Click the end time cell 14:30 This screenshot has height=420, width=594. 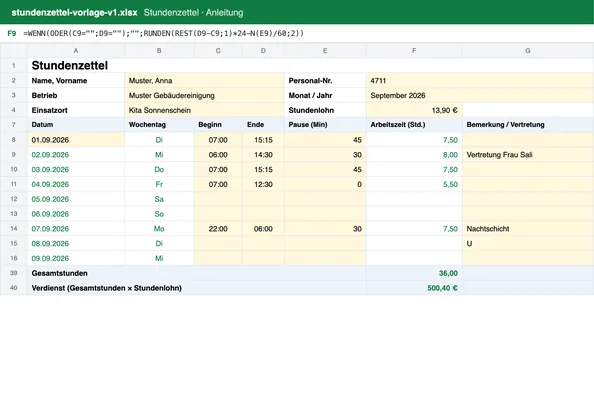263,155
